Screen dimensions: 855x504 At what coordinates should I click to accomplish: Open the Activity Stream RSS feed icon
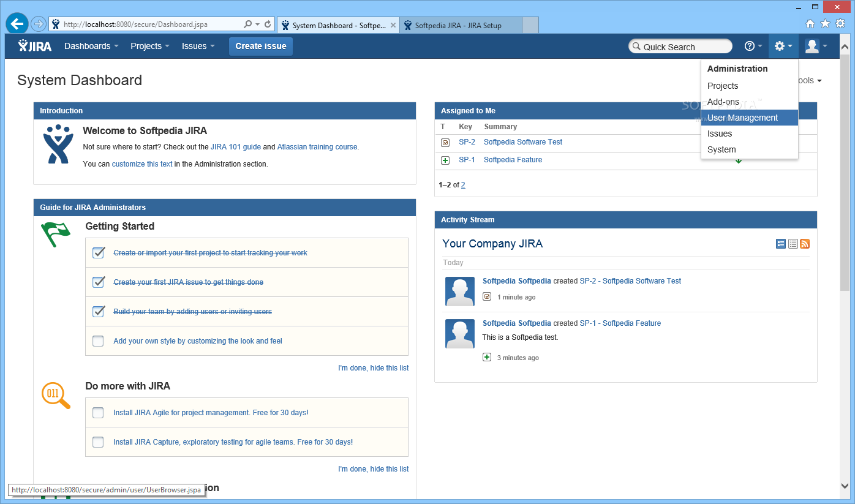coord(805,244)
